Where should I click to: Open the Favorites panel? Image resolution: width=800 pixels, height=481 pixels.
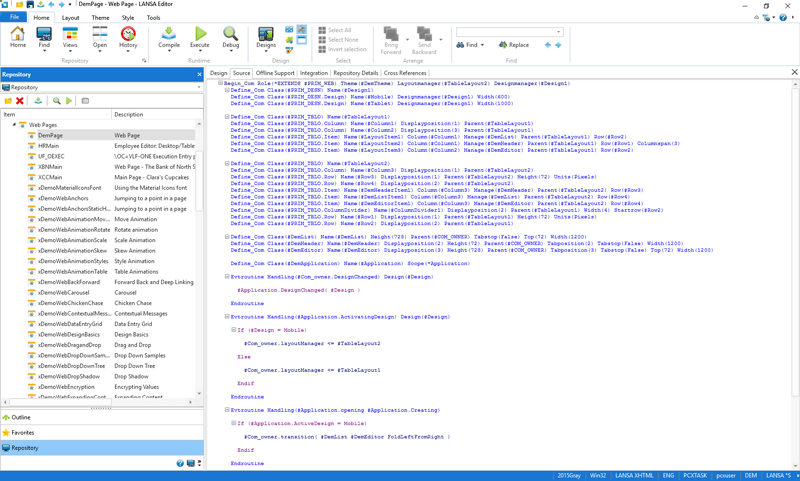(x=22, y=433)
